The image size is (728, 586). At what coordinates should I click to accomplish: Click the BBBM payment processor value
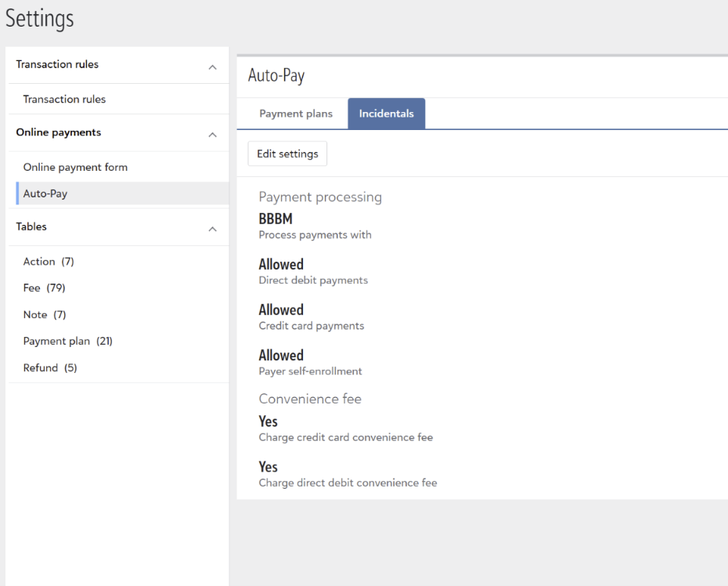(x=276, y=219)
